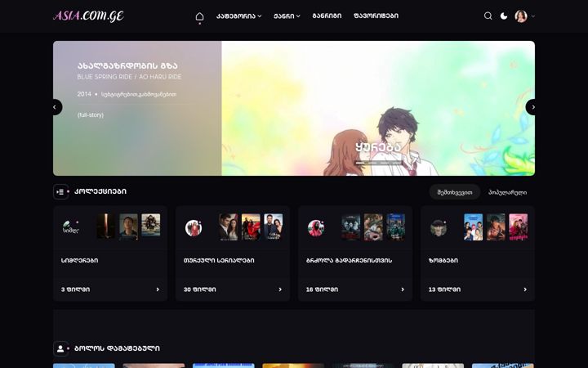Open arrow for 3 ფილმი collection
The width and height of the screenshot is (588, 368).
158,289
